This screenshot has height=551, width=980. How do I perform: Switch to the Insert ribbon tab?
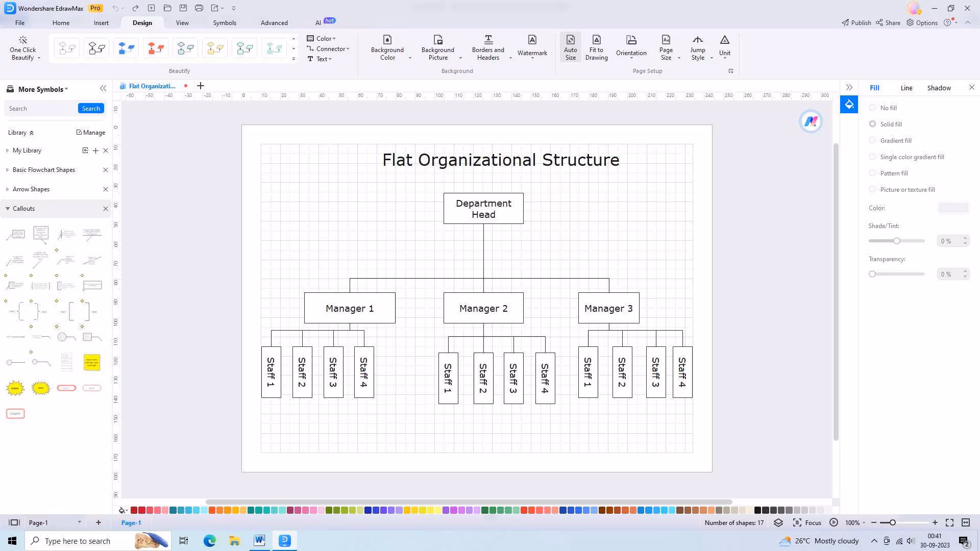click(101, 23)
